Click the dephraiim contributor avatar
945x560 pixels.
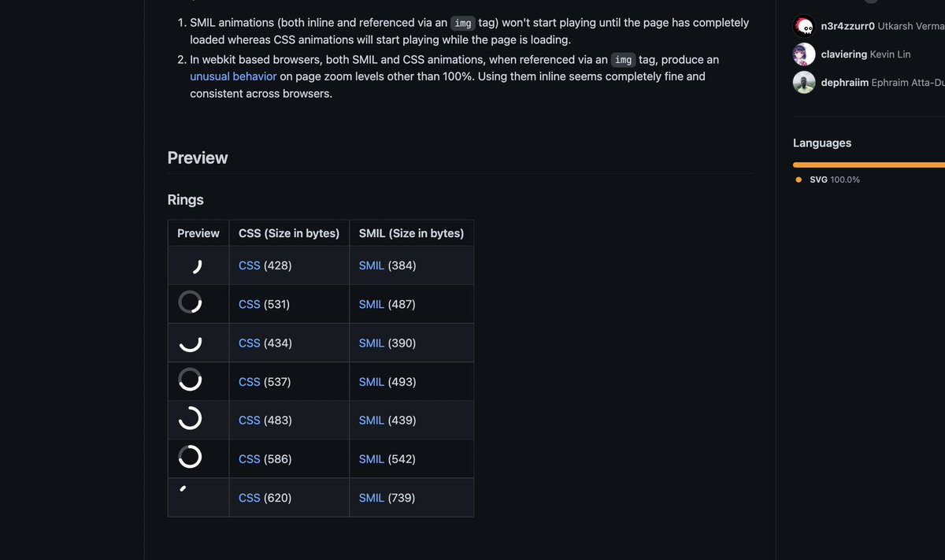point(803,83)
